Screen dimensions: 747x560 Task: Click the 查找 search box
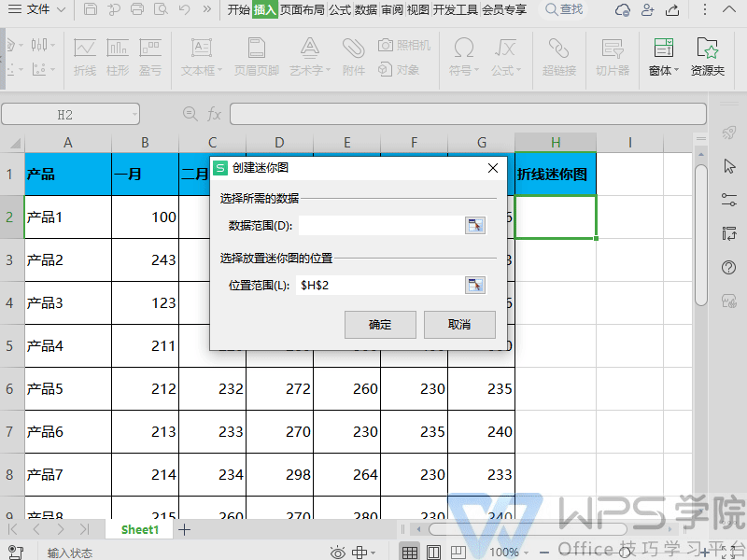565,9
